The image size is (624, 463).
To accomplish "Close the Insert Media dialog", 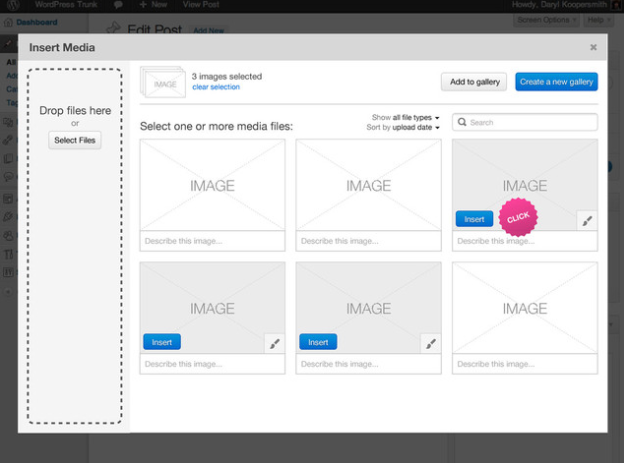I will (593, 47).
